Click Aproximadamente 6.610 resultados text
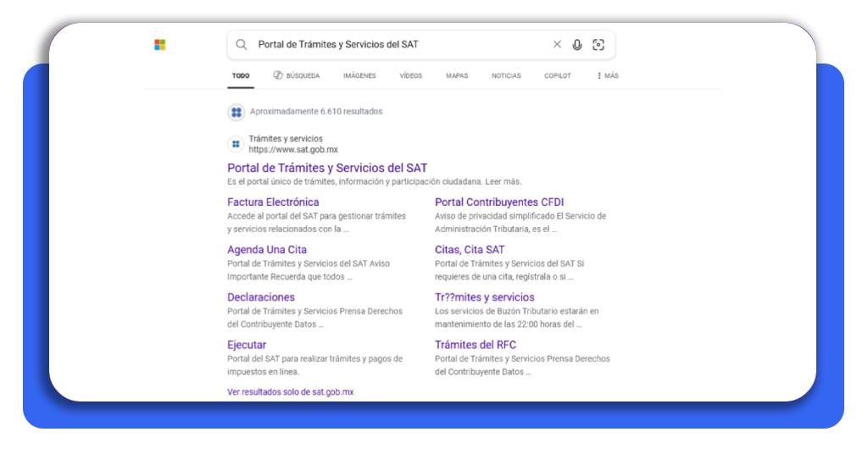 click(316, 112)
